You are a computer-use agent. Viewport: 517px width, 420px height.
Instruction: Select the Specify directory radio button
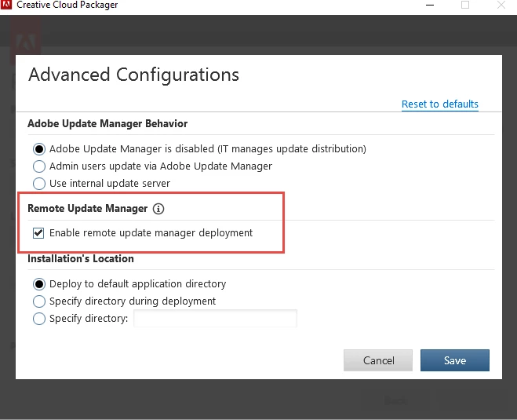39,319
